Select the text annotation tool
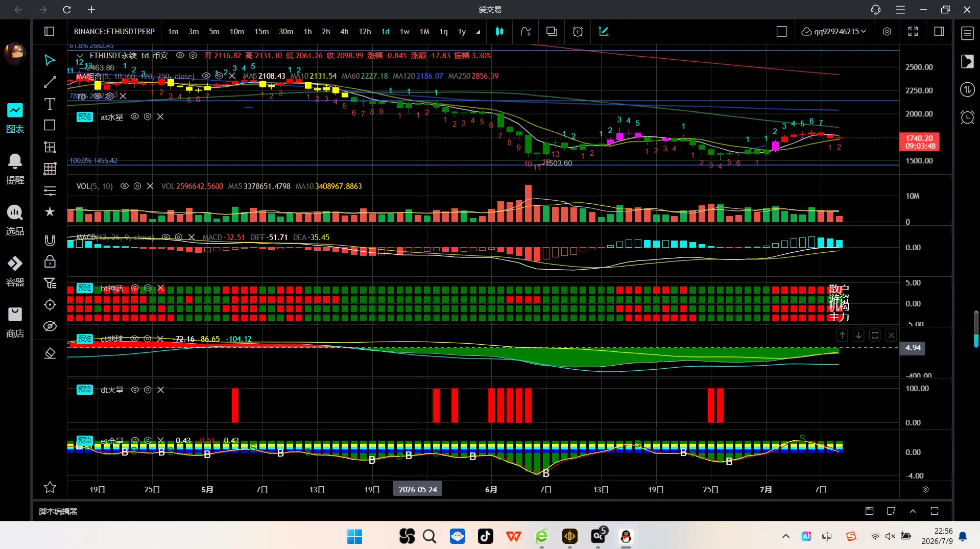This screenshot has height=549, width=980. 50,104
